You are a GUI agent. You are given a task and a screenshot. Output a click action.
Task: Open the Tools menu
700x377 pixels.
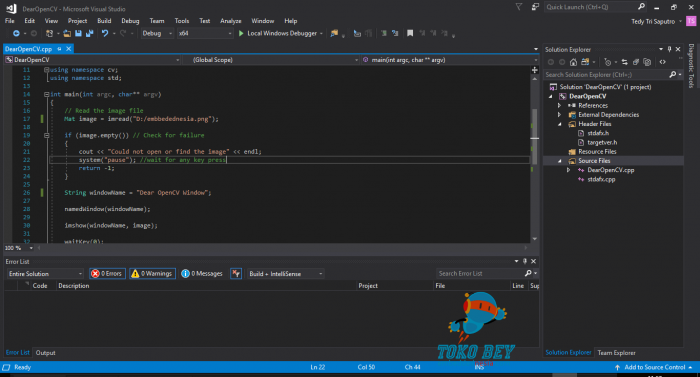point(182,21)
